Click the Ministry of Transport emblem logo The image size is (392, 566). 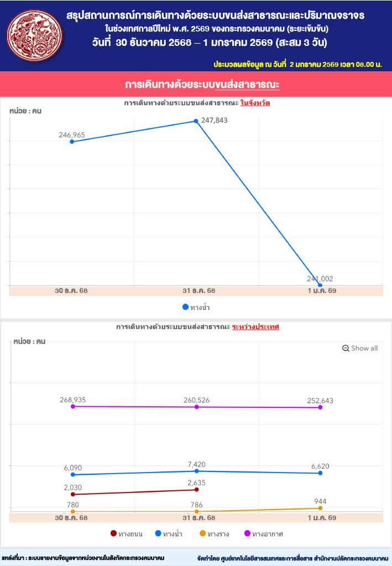click(x=35, y=35)
